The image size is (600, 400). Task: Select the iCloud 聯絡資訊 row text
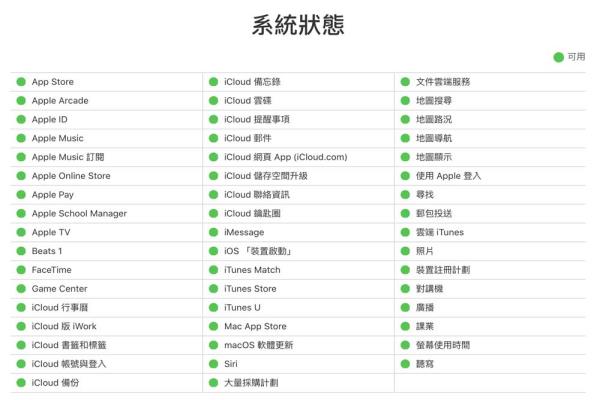point(257,194)
